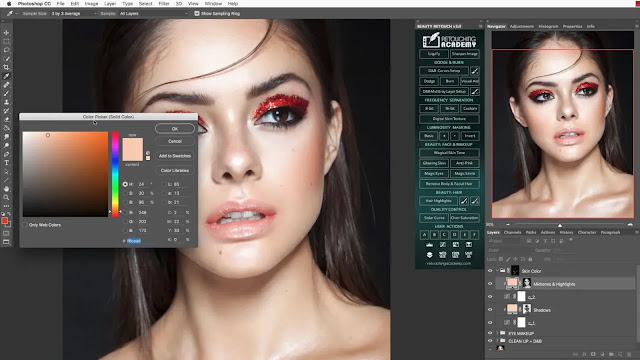The width and height of the screenshot is (640, 360).
Task: Select the Type tool
Action: (x=6, y=163)
